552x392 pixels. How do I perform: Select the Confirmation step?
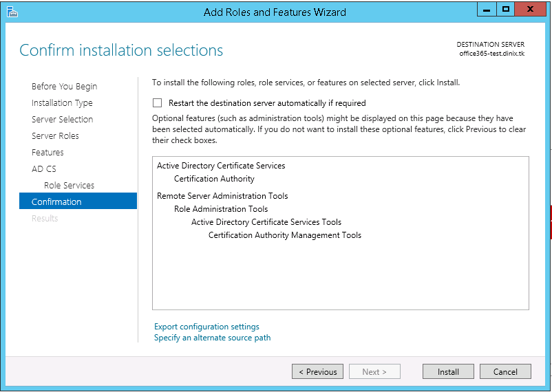coord(78,201)
